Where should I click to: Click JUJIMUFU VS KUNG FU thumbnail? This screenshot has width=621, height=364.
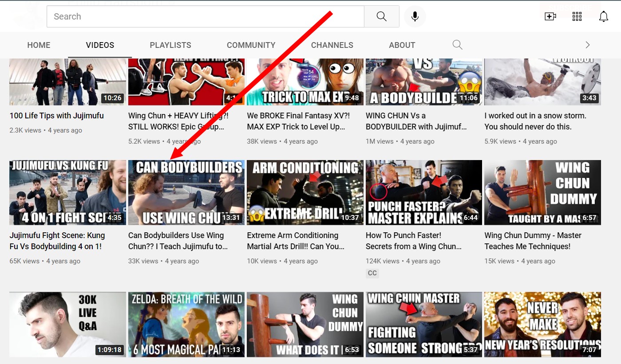(67, 193)
